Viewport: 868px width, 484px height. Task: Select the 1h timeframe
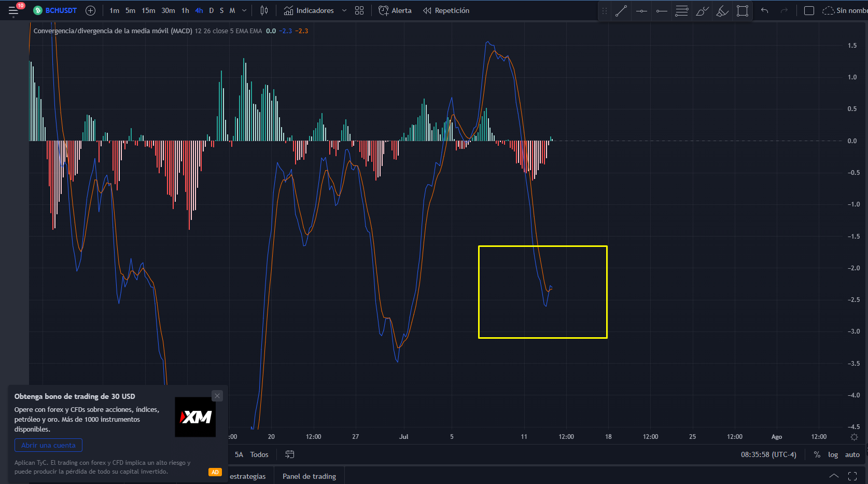pyautogui.click(x=185, y=10)
